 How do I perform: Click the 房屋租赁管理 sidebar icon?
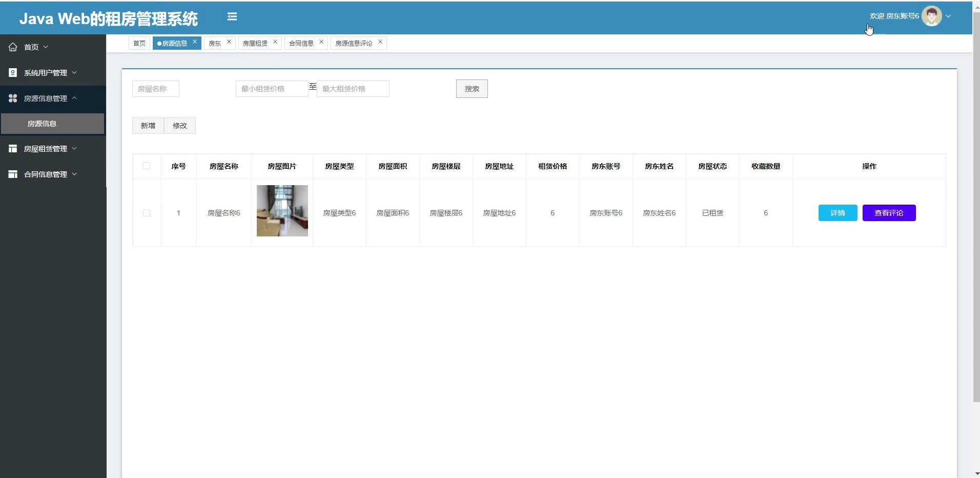pyautogui.click(x=13, y=149)
